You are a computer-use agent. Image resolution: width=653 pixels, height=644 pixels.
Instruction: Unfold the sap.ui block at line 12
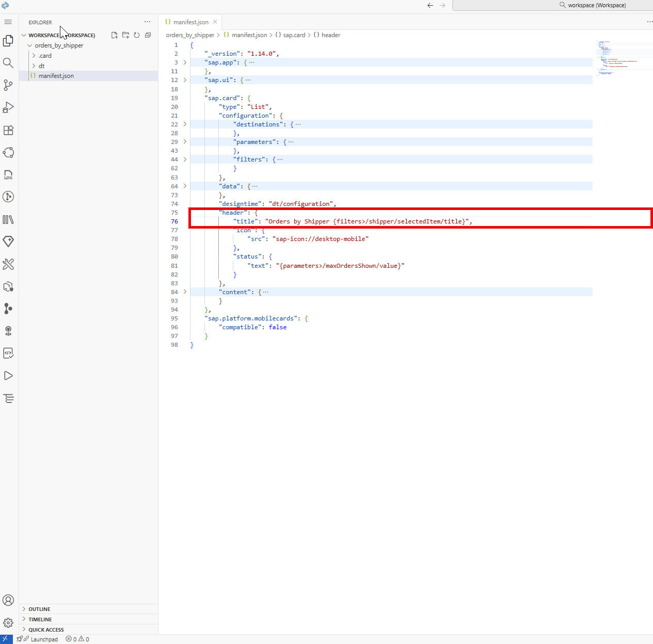[x=185, y=80]
